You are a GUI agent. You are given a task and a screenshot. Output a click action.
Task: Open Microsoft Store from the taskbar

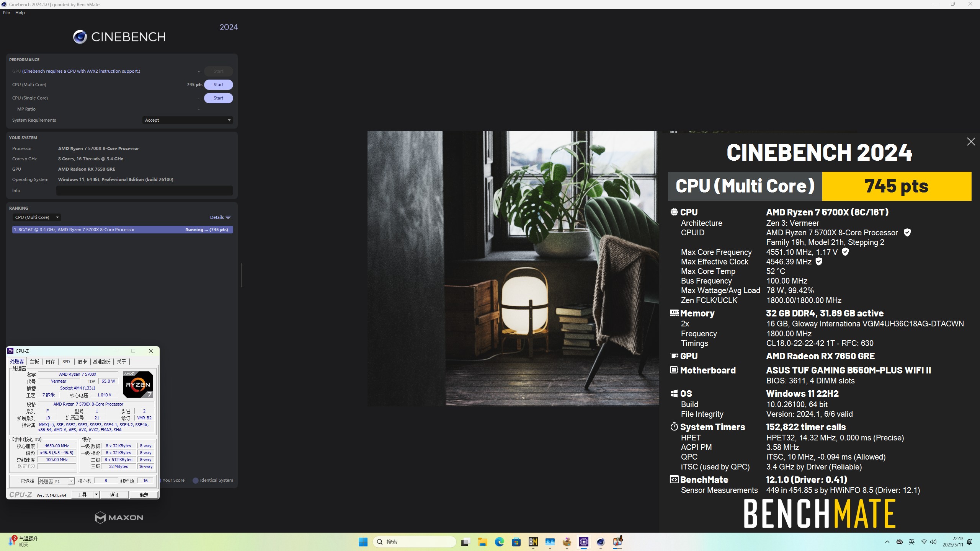516,542
